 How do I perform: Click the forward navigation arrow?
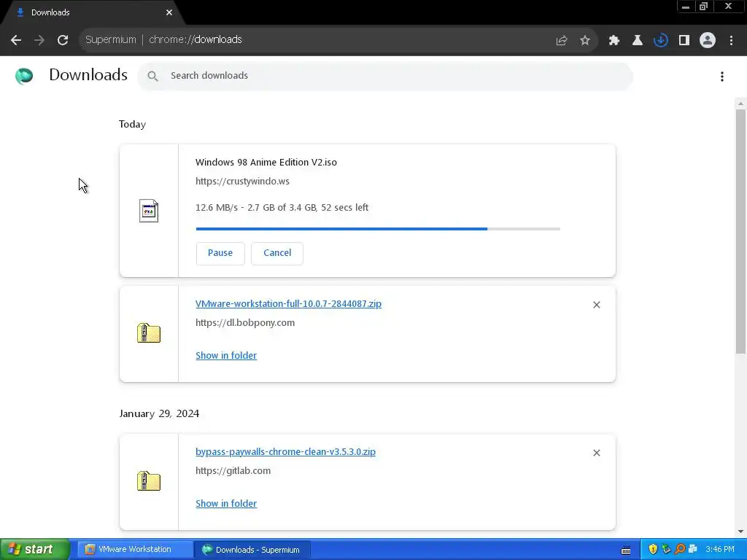(x=39, y=40)
